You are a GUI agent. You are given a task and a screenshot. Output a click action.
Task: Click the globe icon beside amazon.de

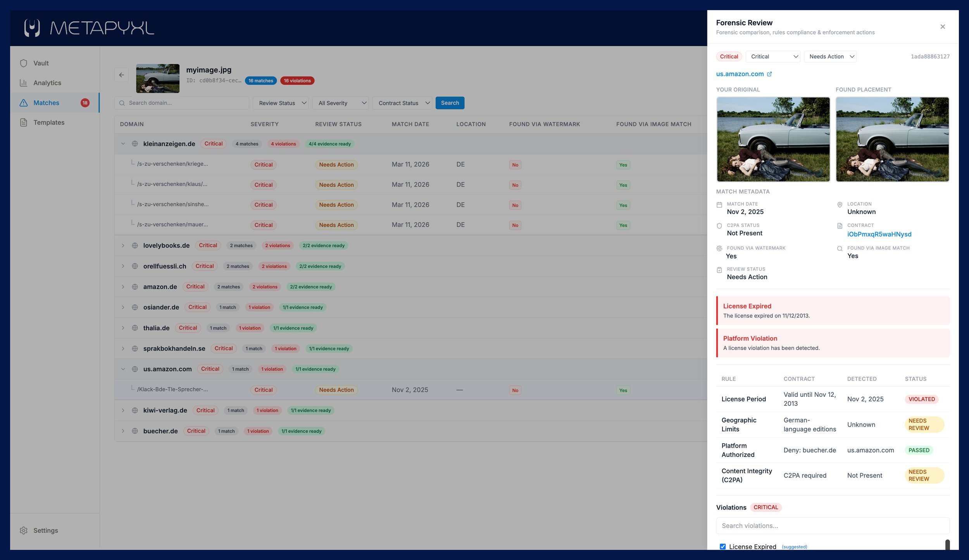(x=135, y=287)
